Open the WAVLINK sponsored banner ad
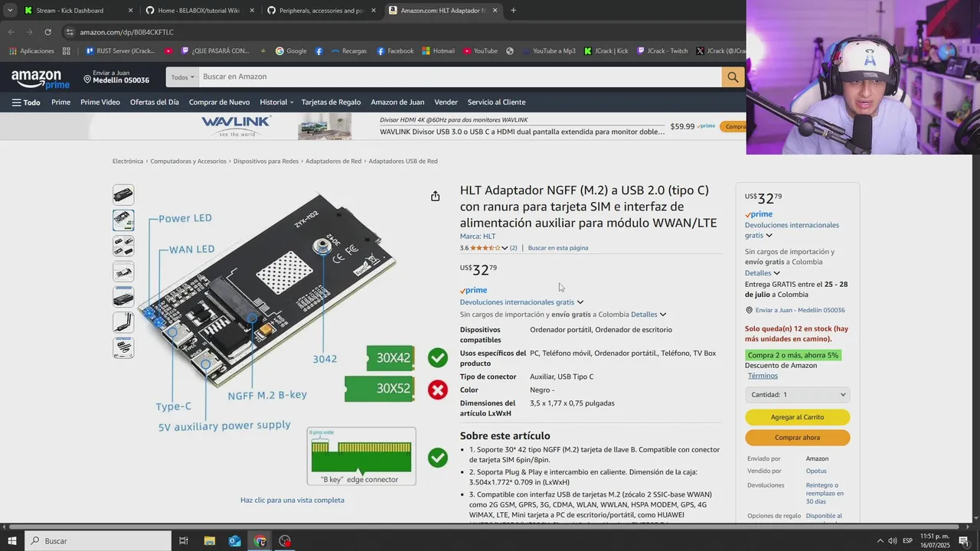980x551 pixels. pos(417,126)
